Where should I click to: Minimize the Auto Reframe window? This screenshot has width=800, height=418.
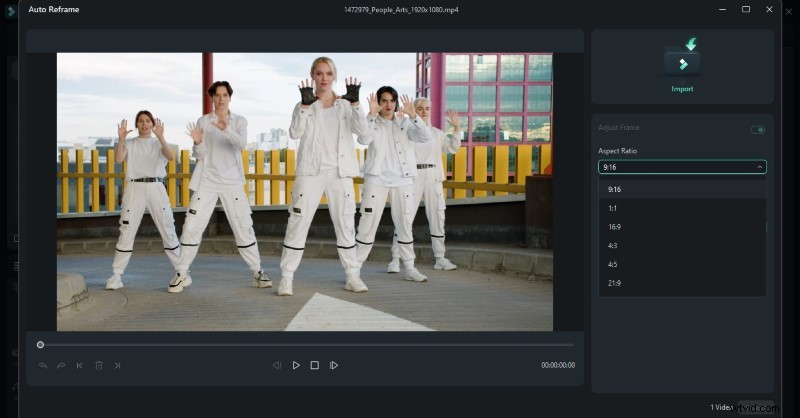pos(722,9)
